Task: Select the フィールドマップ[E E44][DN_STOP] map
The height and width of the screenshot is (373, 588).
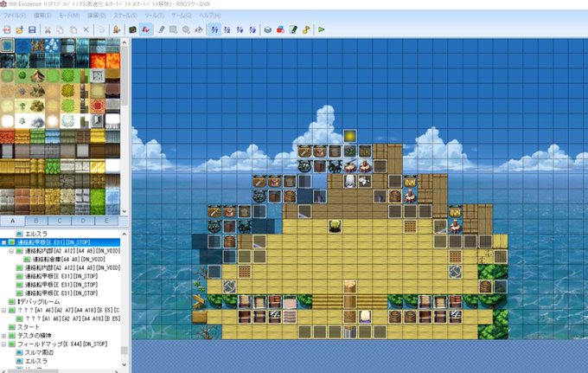Action: point(62,344)
